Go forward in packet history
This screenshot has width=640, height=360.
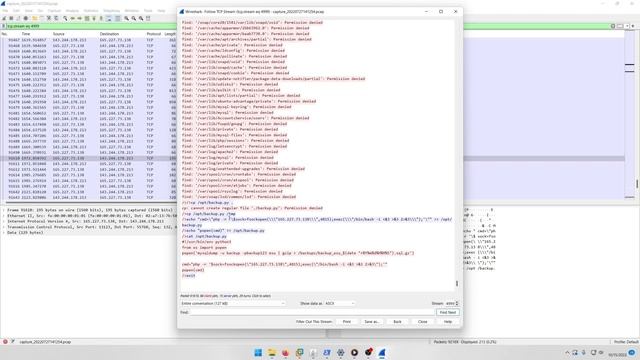click(x=80, y=18)
